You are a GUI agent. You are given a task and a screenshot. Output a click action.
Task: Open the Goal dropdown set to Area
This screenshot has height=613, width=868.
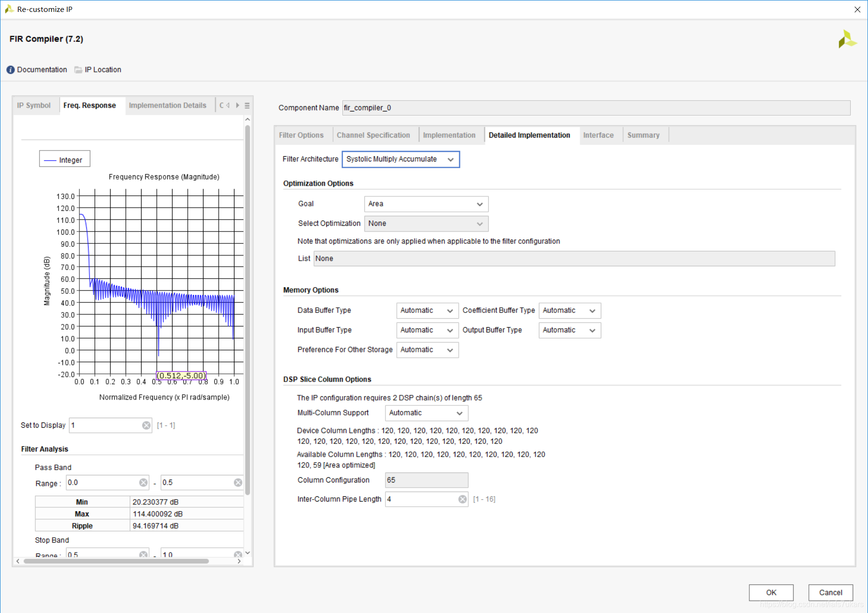click(x=426, y=204)
